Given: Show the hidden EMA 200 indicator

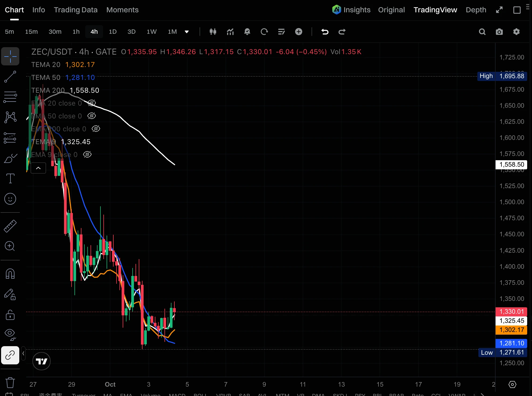Looking at the screenshot, I should coord(96,129).
